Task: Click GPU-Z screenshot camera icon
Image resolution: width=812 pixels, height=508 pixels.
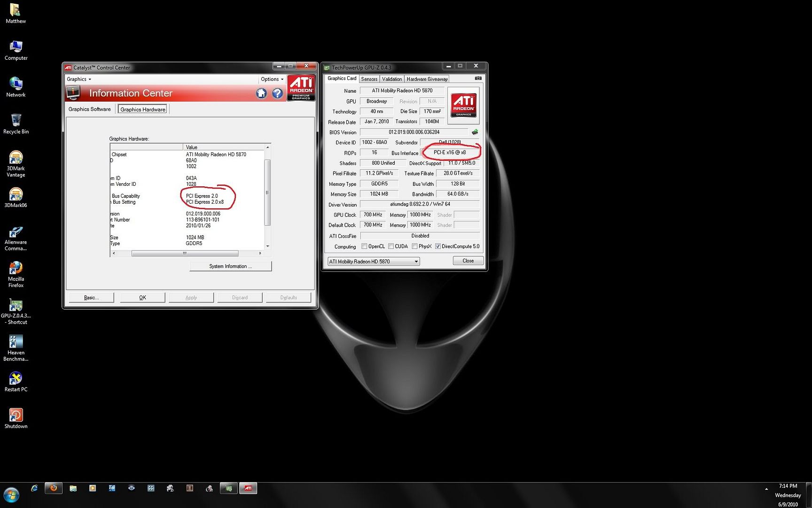Action: click(x=478, y=79)
